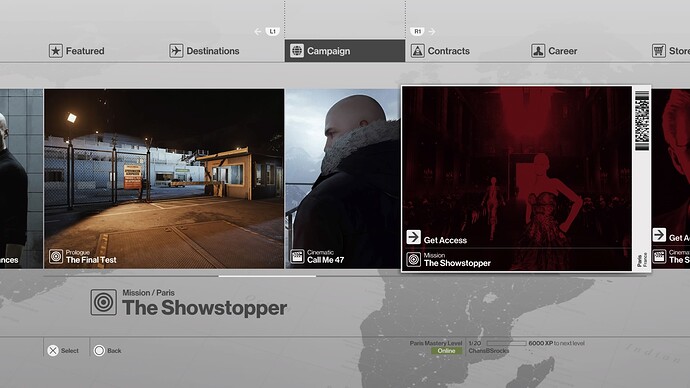Click the Call Me 47 title text
Viewport: 690px width, 388px height.
325,260
